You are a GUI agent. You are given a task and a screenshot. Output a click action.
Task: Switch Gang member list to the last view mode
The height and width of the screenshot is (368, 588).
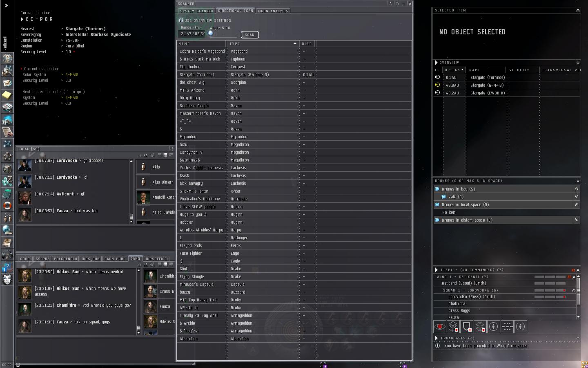(171, 265)
